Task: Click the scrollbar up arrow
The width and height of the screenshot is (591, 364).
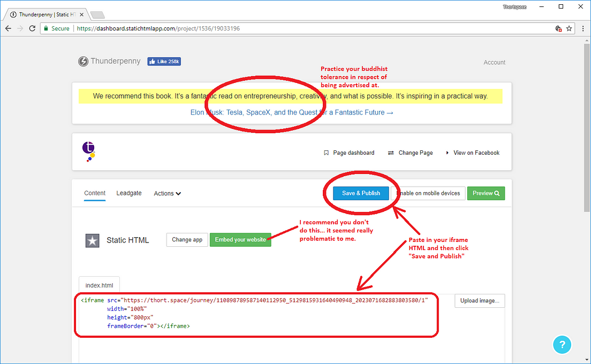Action: click(x=587, y=40)
